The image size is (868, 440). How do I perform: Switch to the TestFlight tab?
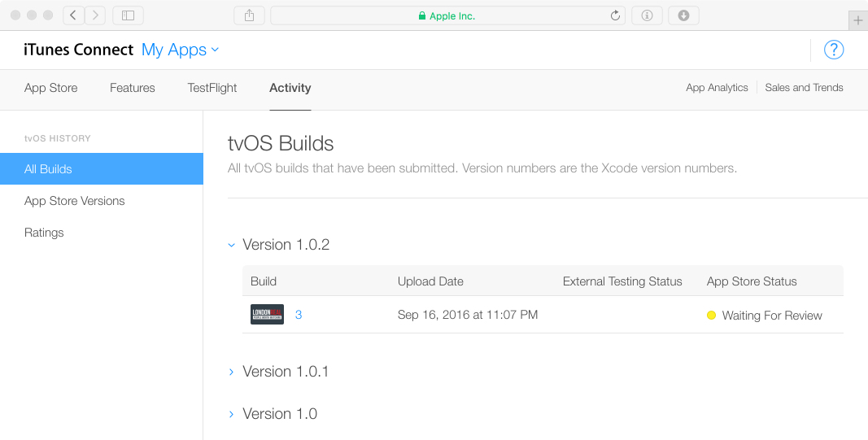click(212, 88)
